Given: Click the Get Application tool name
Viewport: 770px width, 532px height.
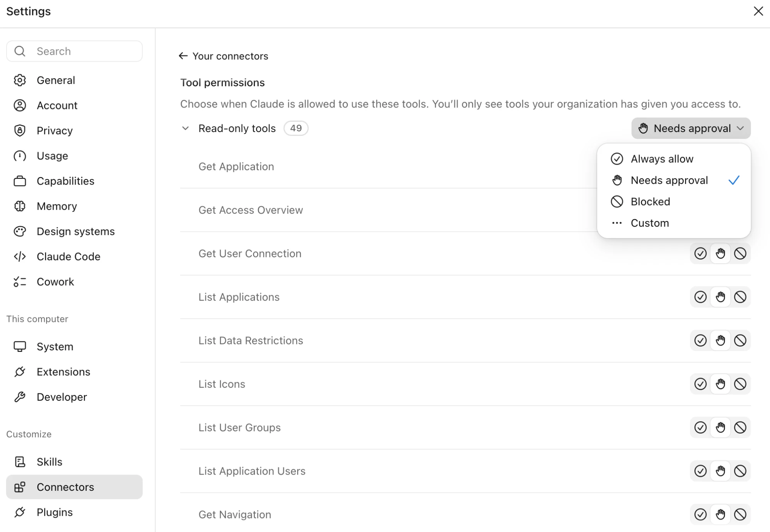Looking at the screenshot, I should click(x=236, y=166).
